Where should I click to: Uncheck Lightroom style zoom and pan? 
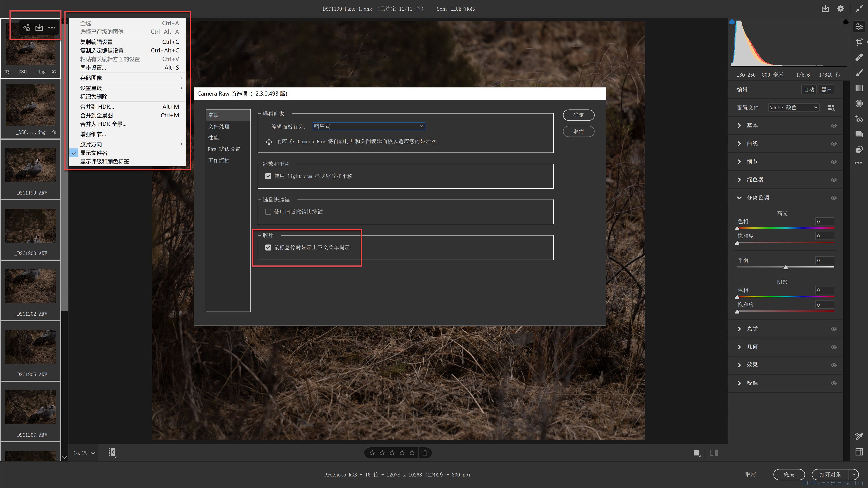pyautogui.click(x=268, y=176)
